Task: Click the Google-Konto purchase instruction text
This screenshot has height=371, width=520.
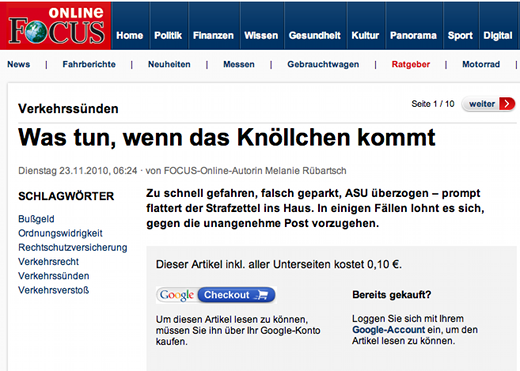Action: 238,330
